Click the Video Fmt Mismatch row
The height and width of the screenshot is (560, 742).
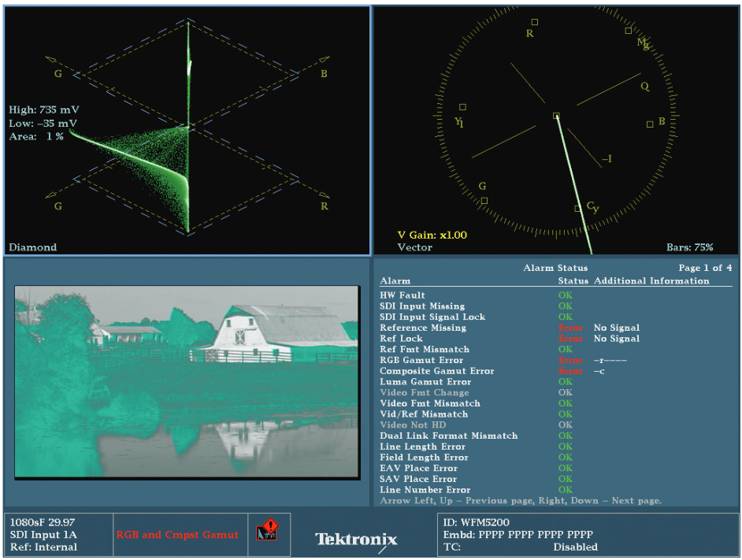tap(555, 403)
